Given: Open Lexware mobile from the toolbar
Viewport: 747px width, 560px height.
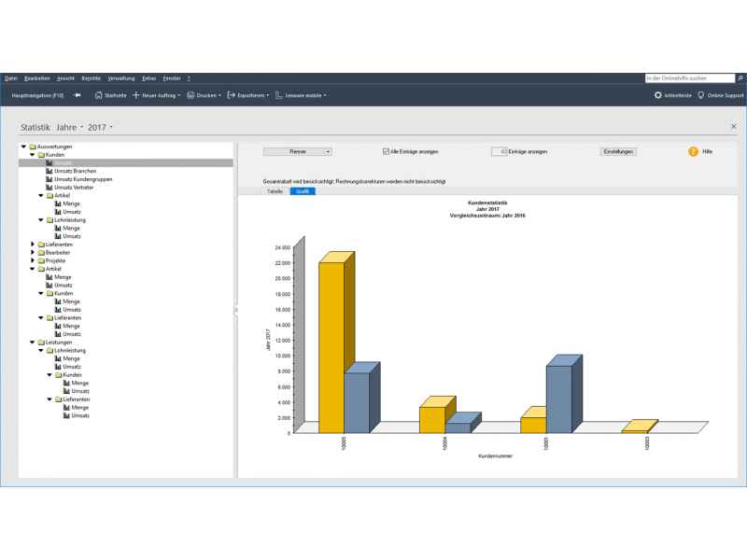Looking at the screenshot, I should (301, 95).
